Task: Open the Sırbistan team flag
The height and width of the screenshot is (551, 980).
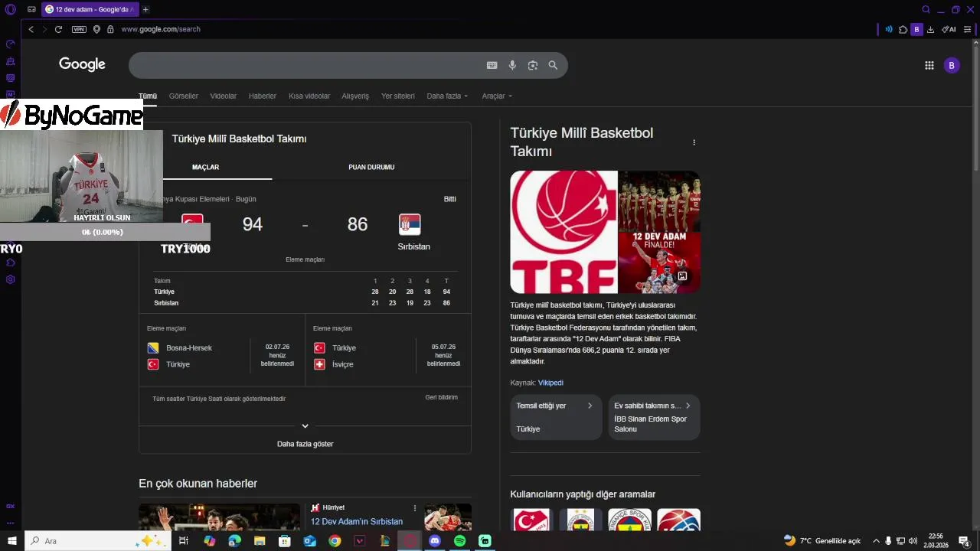Action: [x=410, y=224]
